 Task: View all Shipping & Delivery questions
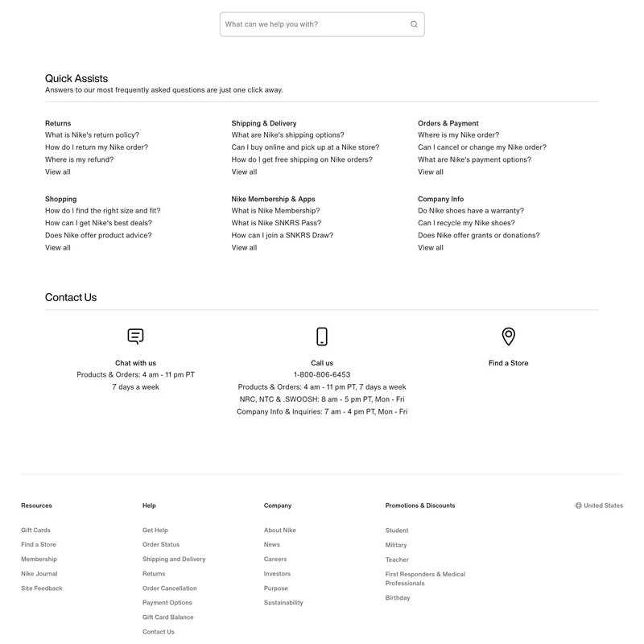(x=244, y=171)
